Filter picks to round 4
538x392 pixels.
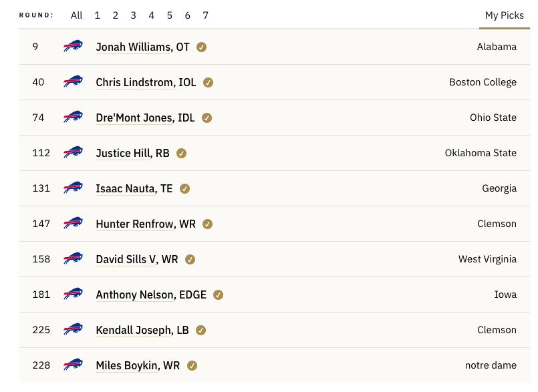151,15
